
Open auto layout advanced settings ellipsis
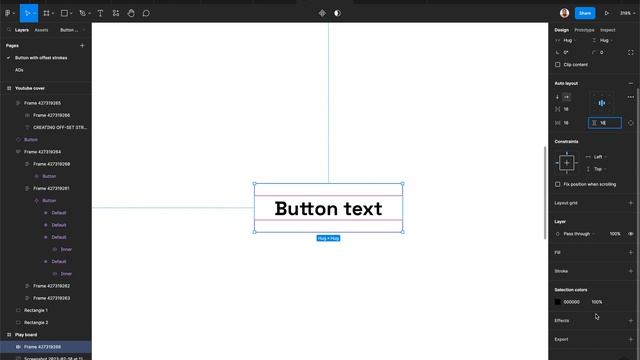point(631,97)
